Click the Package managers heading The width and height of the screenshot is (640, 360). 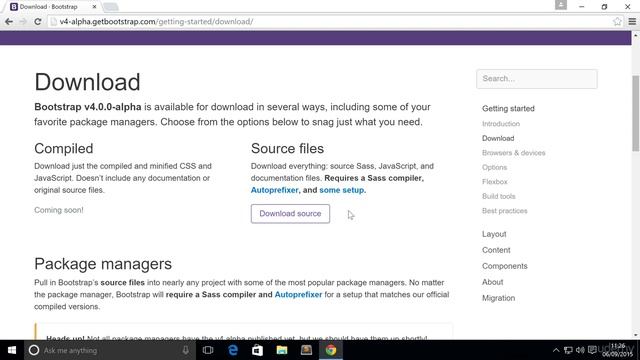coord(103,264)
